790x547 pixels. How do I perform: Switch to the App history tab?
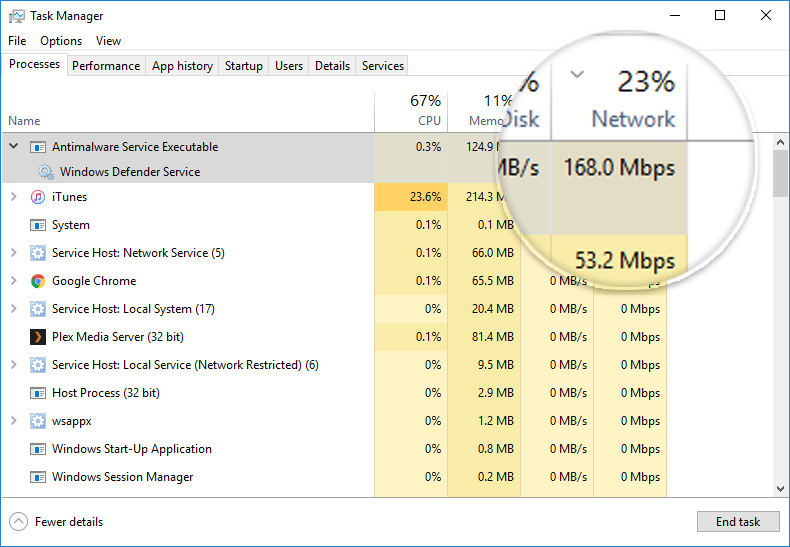(182, 66)
